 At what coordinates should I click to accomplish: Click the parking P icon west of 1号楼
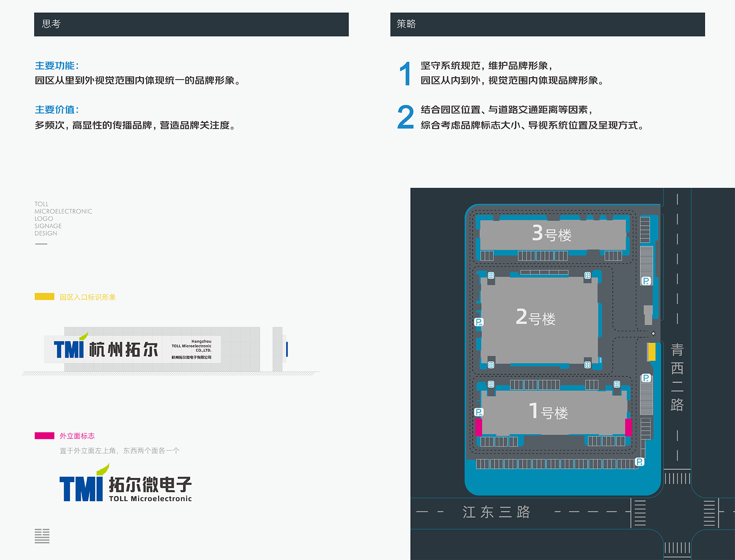[x=479, y=412]
